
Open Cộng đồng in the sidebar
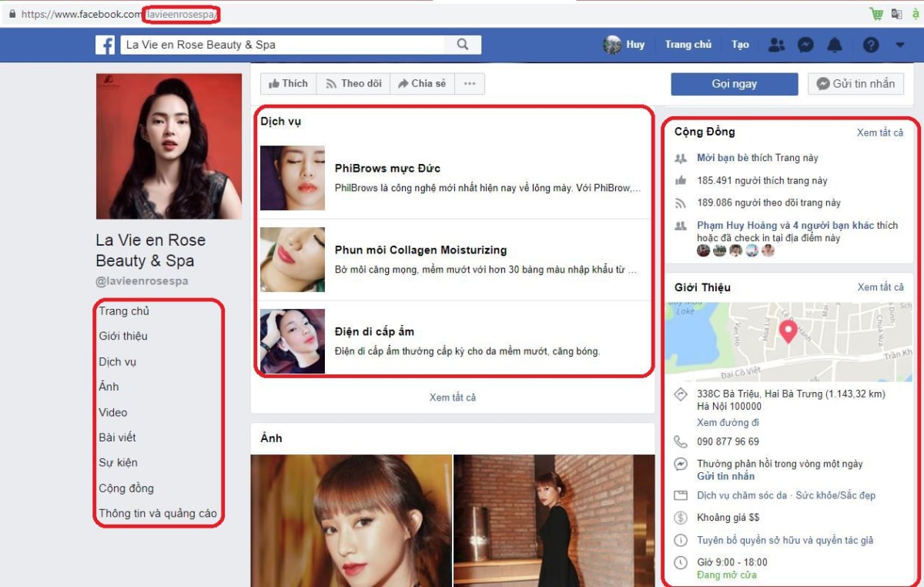pyautogui.click(x=126, y=488)
